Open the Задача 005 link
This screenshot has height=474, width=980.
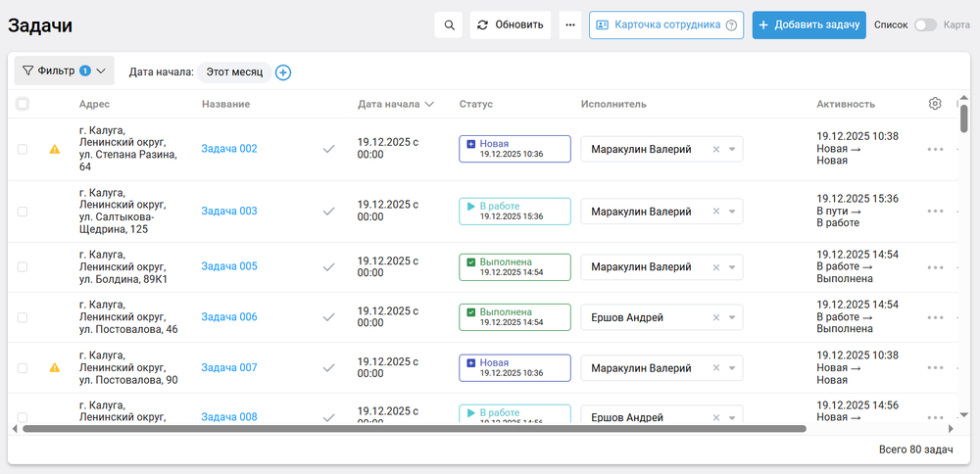click(x=229, y=266)
